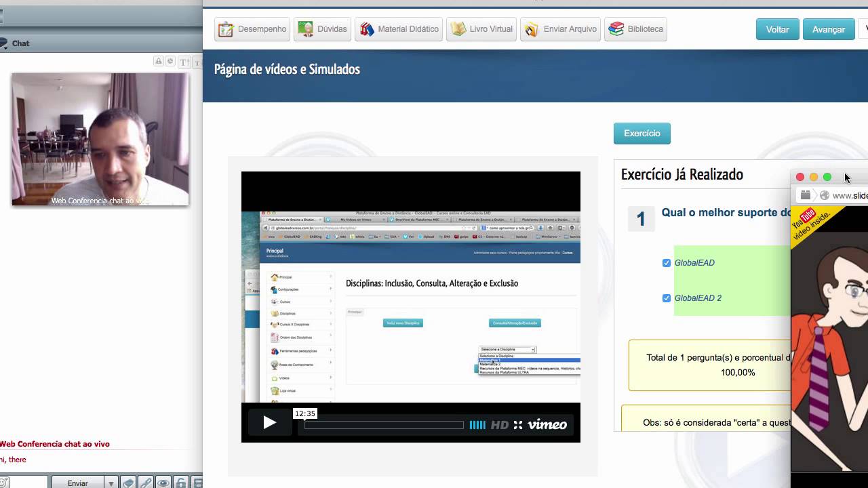Toggle the GlobalEAD checkbox
This screenshot has width=868, height=488.
[x=666, y=263]
